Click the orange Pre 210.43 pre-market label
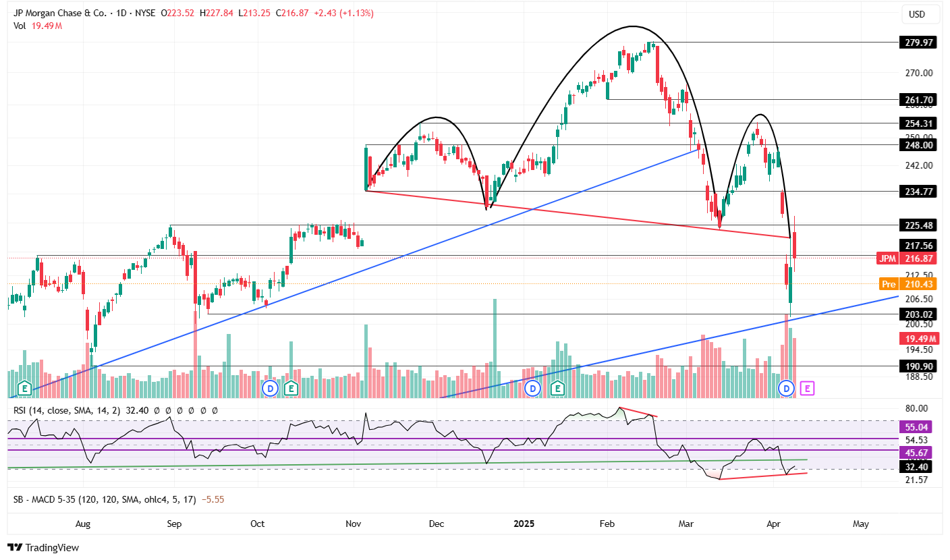This screenshot has width=950, height=560. pyautogui.click(x=908, y=284)
